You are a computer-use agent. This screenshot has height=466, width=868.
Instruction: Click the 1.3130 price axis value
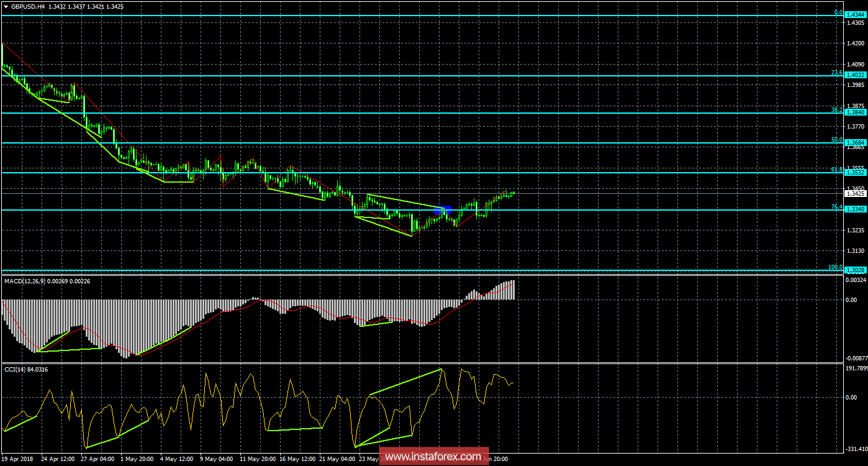pos(856,250)
